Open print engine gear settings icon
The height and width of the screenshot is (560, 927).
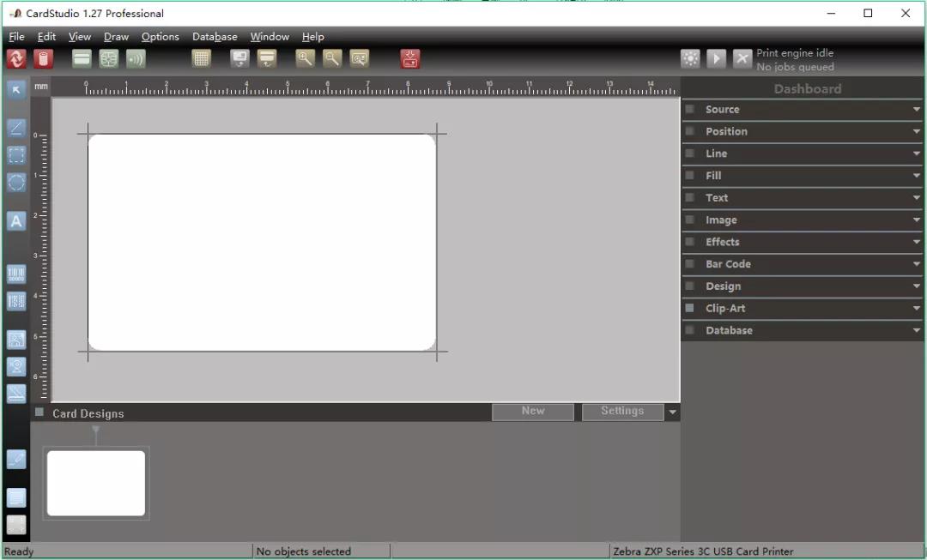(x=690, y=58)
